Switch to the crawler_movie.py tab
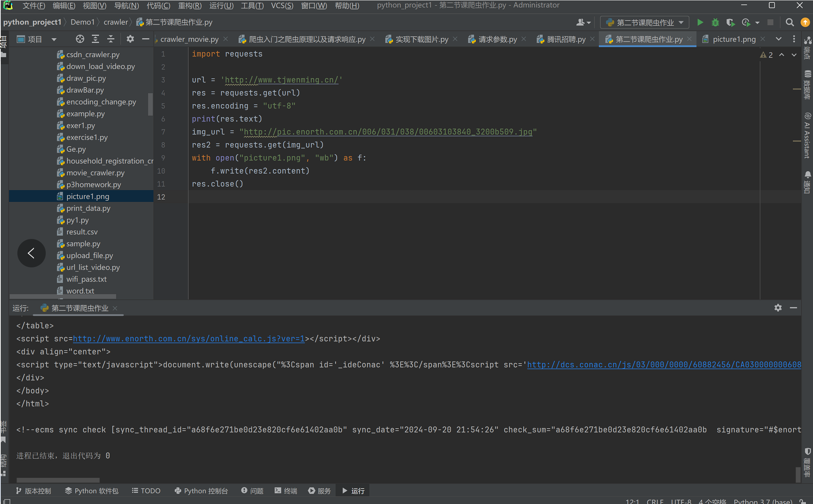 pos(189,39)
